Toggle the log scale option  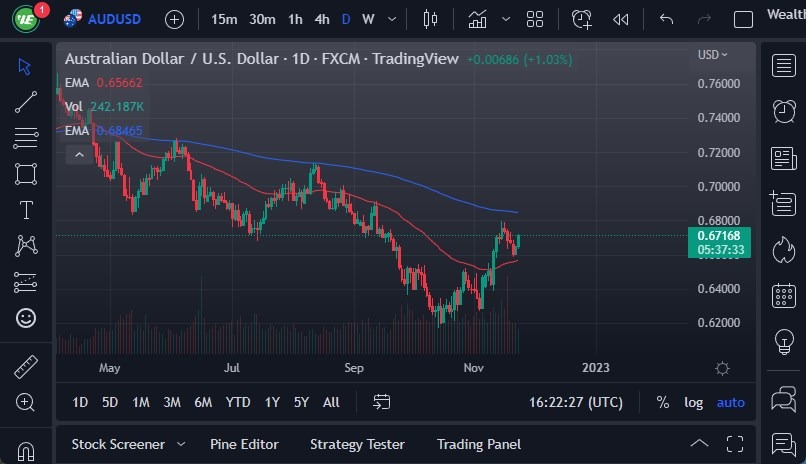coord(693,402)
